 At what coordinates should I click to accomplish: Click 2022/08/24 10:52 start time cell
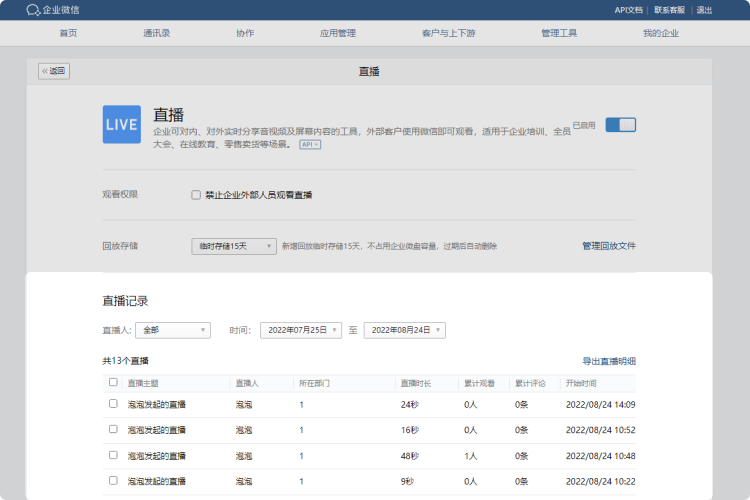pos(601,430)
